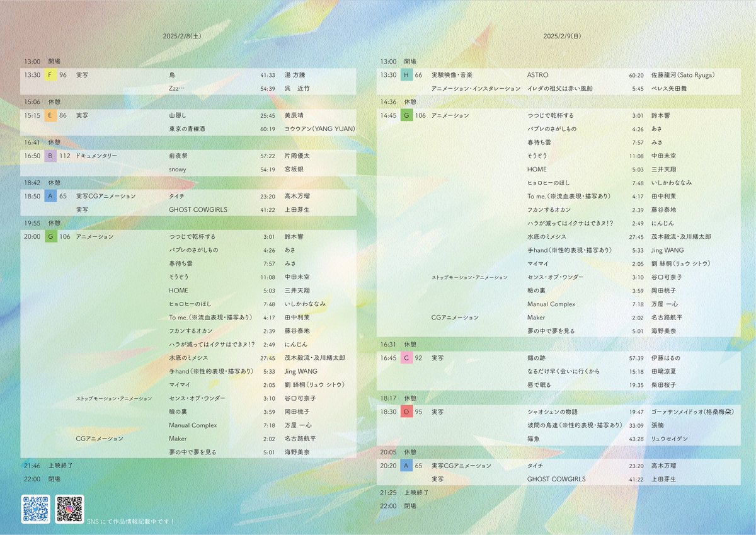Select the film title 東京の青稞酒

[x=186, y=129]
